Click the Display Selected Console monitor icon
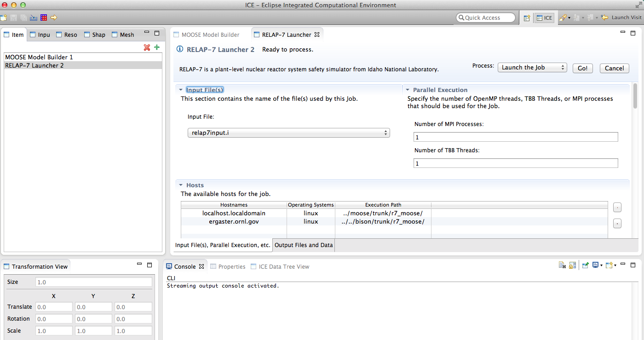Screen dimensions: 644x340 pyautogui.click(x=595, y=265)
